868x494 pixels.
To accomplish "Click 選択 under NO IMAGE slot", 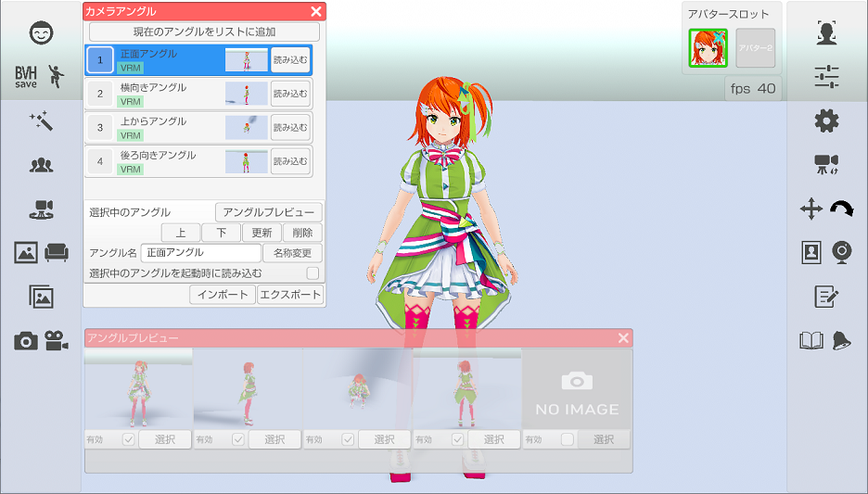I will 604,439.
